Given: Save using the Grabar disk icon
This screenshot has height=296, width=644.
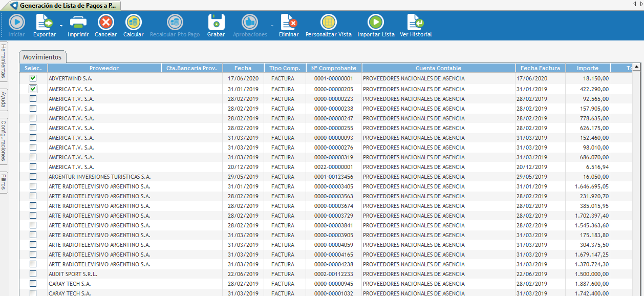Looking at the screenshot, I should pos(216,23).
